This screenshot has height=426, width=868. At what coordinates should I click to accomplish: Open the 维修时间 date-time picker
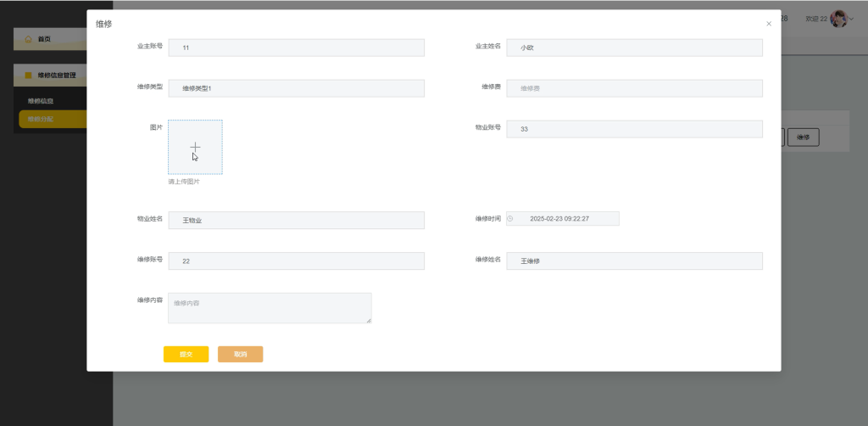pos(563,219)
